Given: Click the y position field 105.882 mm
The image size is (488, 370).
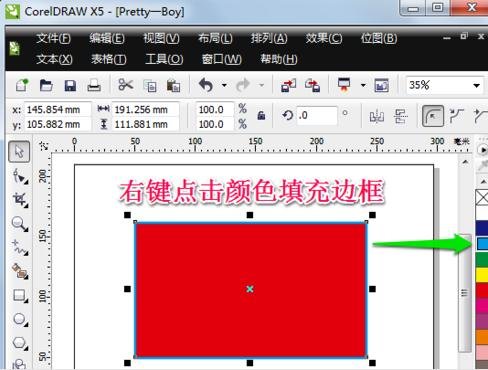Looking at the screenshot, I should [x=57, y=124].
